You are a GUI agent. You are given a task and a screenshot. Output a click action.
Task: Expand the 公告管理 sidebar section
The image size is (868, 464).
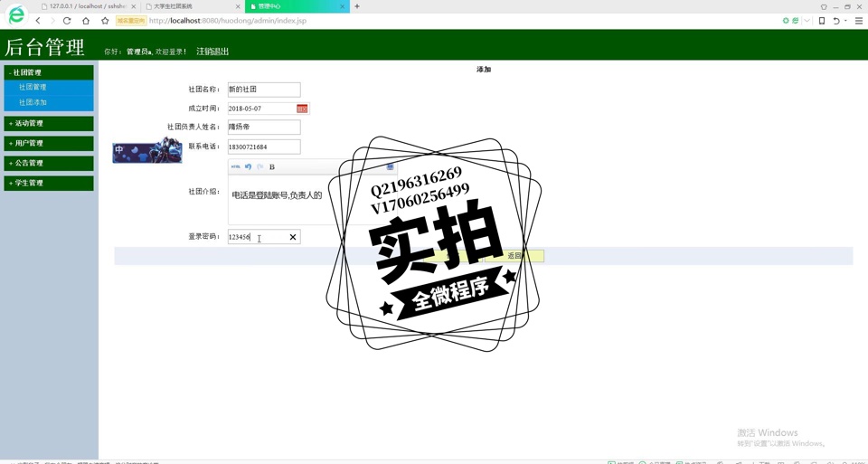(49, 163)
